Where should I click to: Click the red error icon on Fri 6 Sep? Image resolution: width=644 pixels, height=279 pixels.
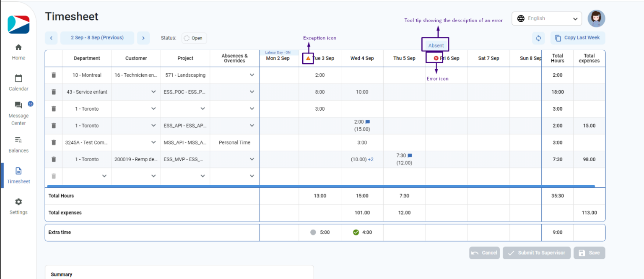point(436,58)
